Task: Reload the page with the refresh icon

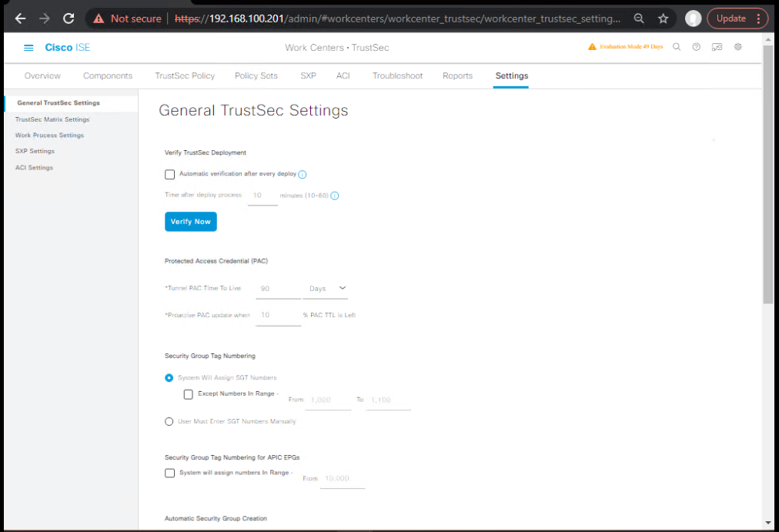Action: click(69, 19)
